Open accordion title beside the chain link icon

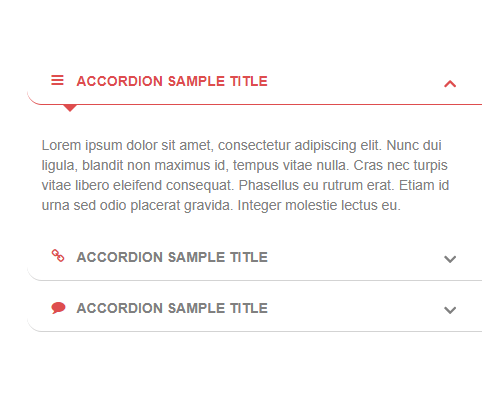point(172,257)
